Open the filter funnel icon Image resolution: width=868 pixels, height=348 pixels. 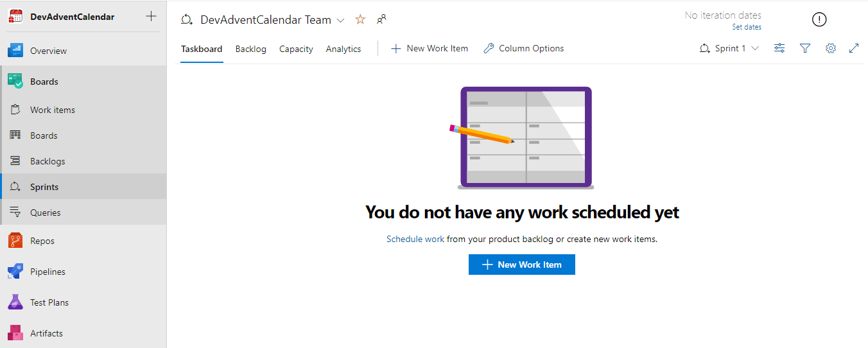[805, 48]
